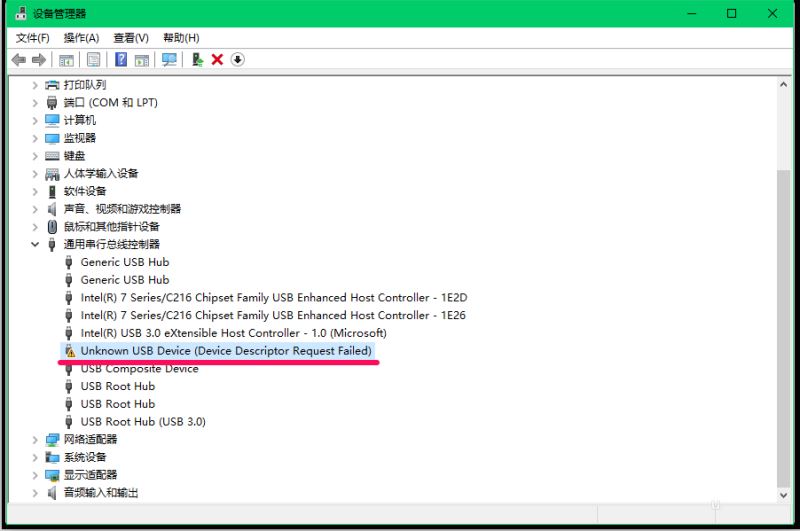The width and height of the screenshot is (800, 531).
Task: Click the circled down-arrow toolbar icon
Action: pyautogui.click(x=237, y=60)
